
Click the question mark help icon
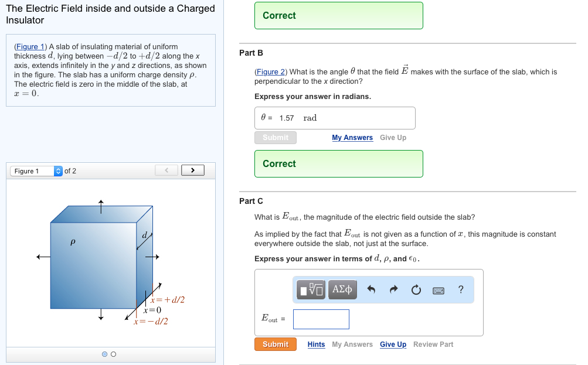pyautogui.click(x=461, y=289)
